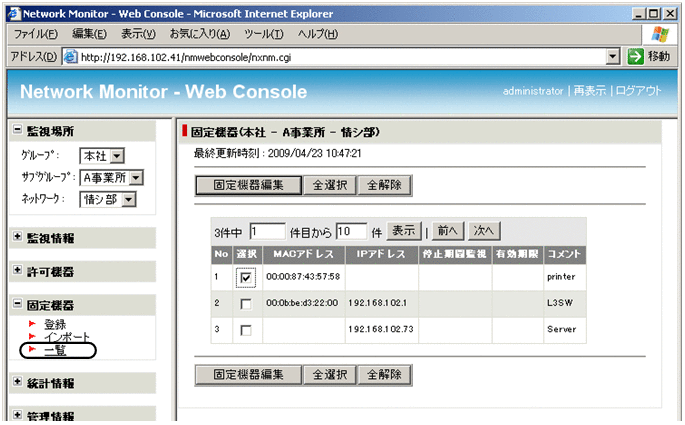Click the bottom 固定機器編集 button
The height and width of the screenshot is (425, 685).
pos(248,375)
